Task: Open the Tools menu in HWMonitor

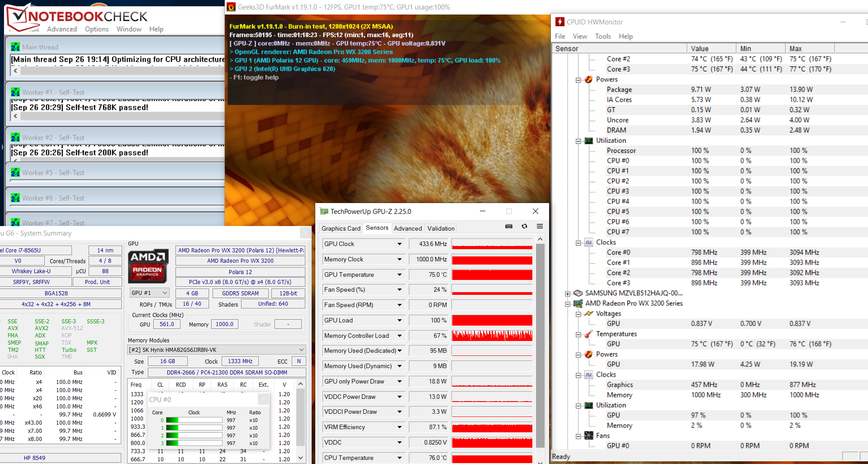Action: pyautogui.click(x=602, y=36)
